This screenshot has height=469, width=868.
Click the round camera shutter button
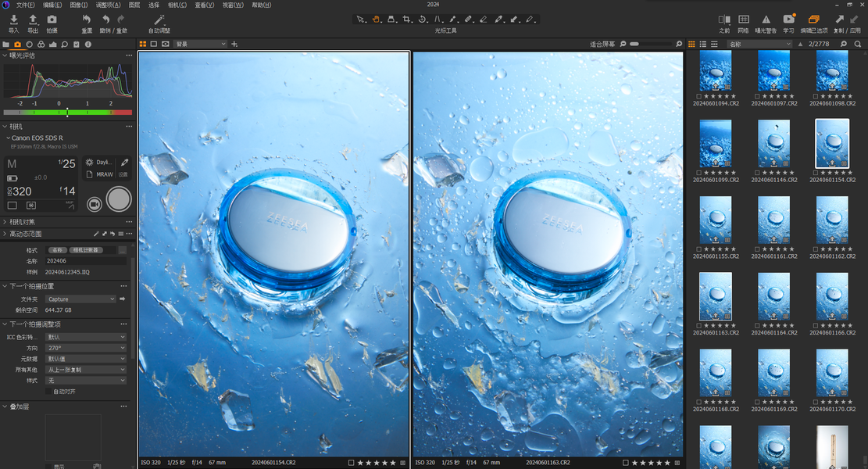[x=119, y=199]
